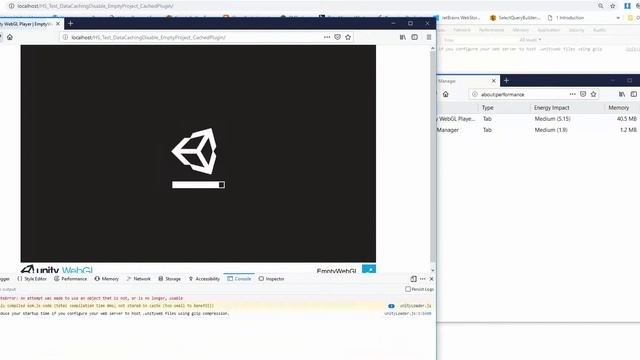Select the Task Manager row showing 1.2 MB
Image resolution: width=640 pixels, height=360 pixels.
coord(538,130)
